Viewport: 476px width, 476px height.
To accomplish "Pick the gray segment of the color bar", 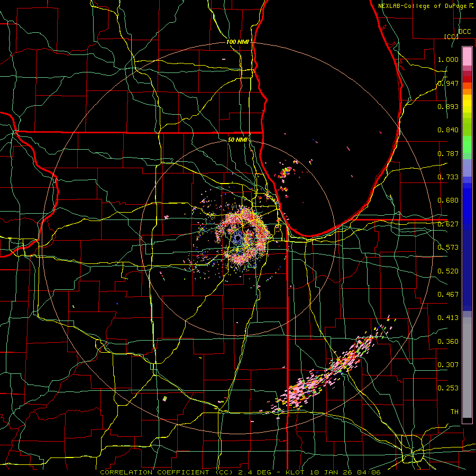I will pos(467,368).
